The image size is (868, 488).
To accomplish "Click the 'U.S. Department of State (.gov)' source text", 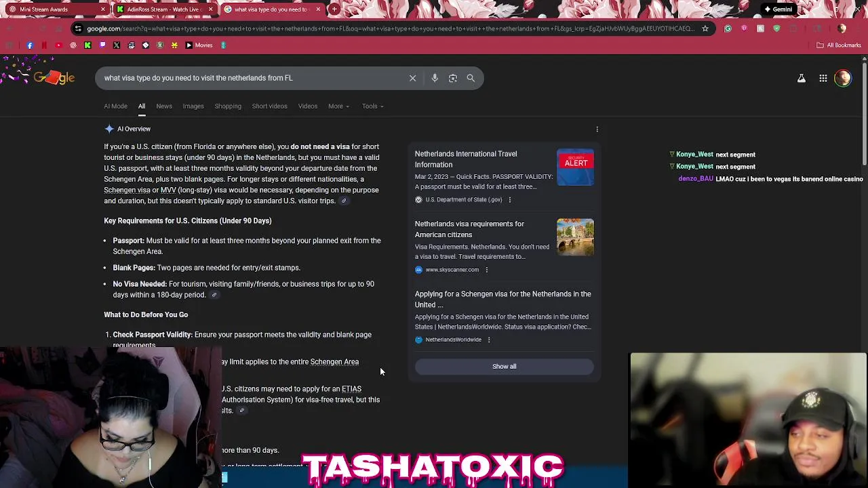I will [x=464, y=200].
